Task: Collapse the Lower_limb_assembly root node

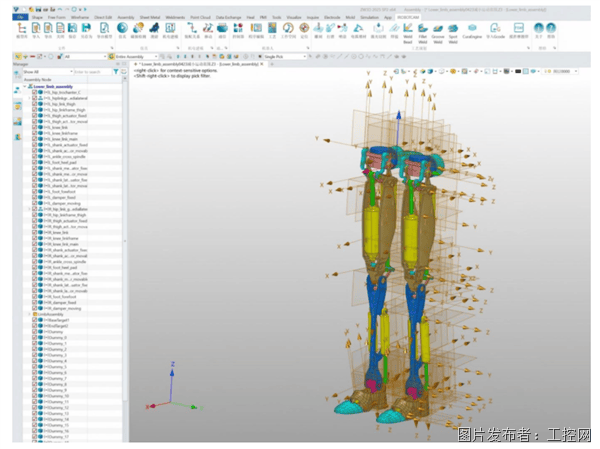Action: click(x=25, y=87)
